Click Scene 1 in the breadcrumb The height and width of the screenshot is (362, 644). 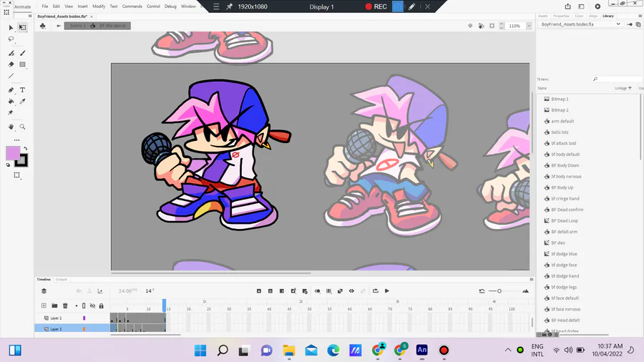[77, 26]
